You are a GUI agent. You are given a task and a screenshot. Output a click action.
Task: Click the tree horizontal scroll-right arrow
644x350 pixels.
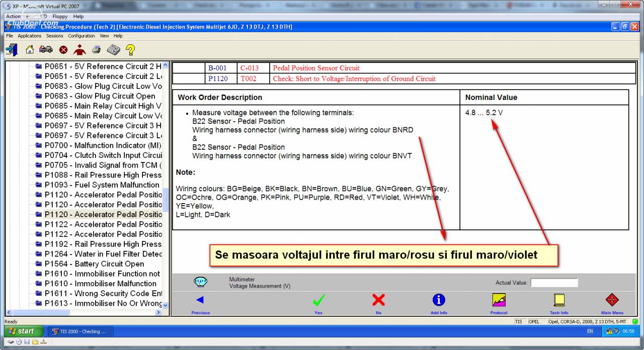[158, 312]
